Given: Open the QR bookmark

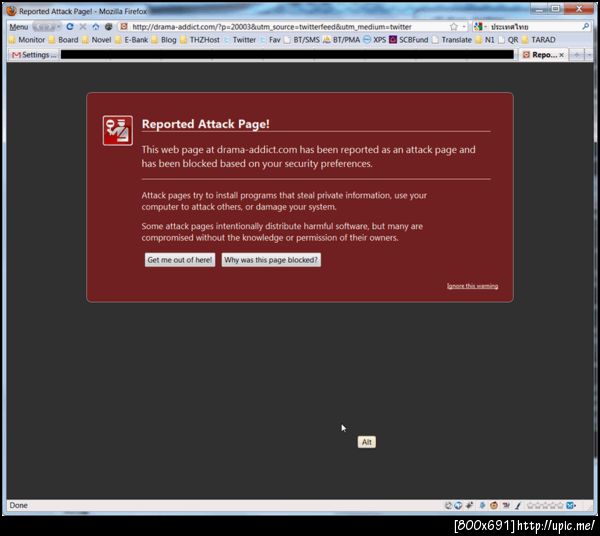Looking at the screenshot, I should point(508,39).
